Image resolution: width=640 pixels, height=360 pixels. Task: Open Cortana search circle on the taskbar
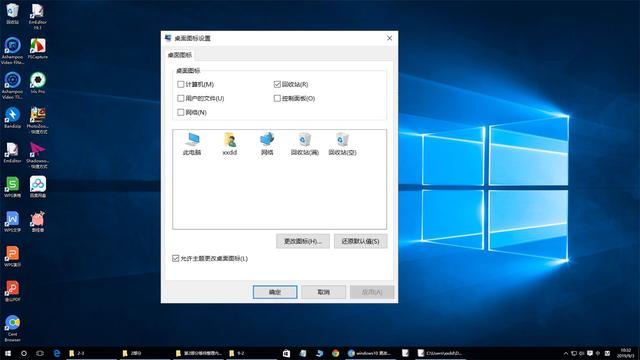(24, 353)
